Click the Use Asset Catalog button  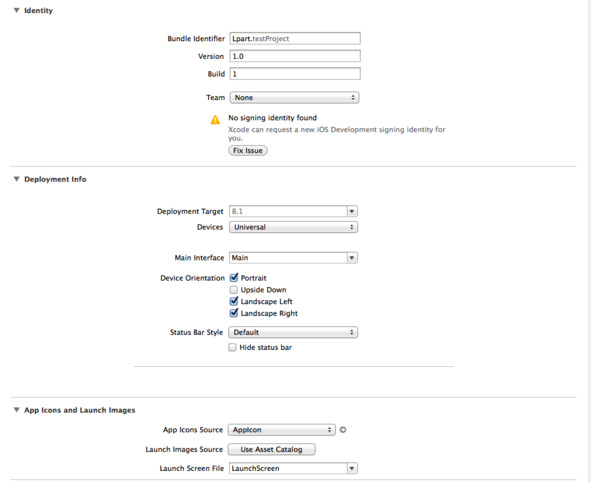click(x=271, y=449)
